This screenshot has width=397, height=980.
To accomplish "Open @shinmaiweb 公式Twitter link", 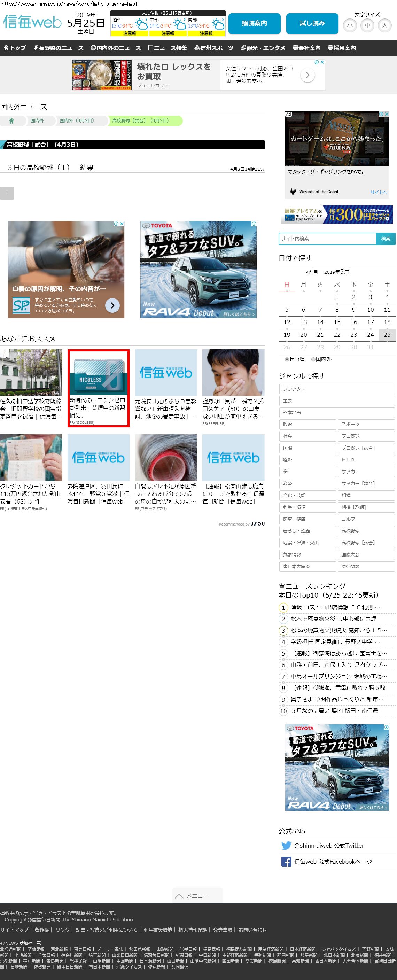I will coord(329,845).
